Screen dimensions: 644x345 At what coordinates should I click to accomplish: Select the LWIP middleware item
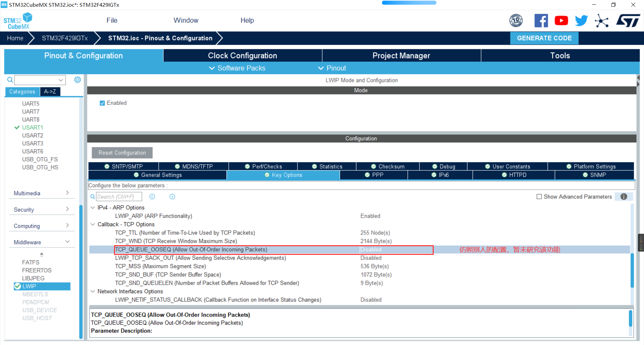[42, 286]
